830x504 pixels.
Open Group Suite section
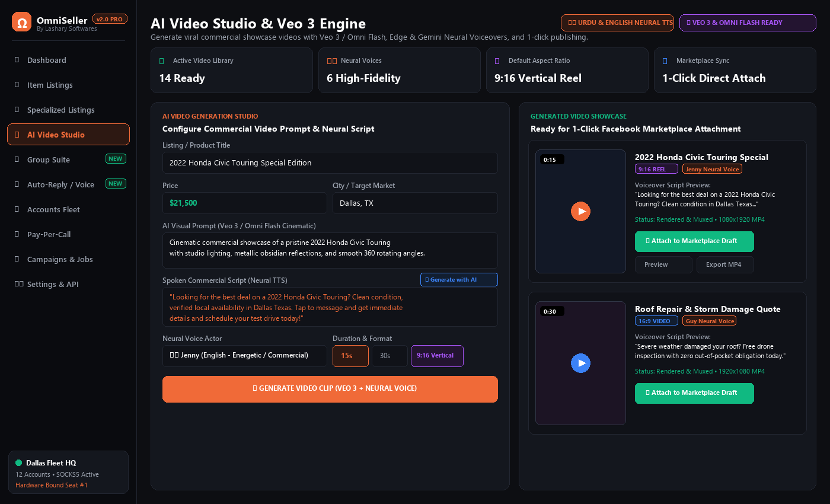point(68,160)
